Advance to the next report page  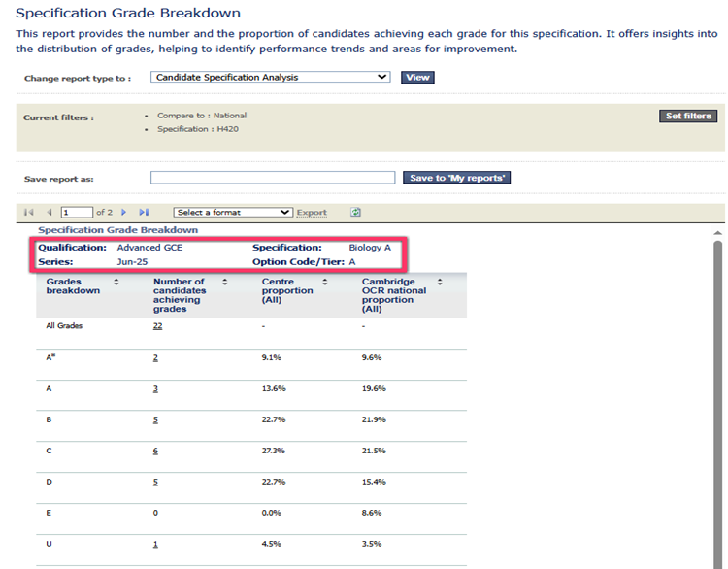point(124,212)
